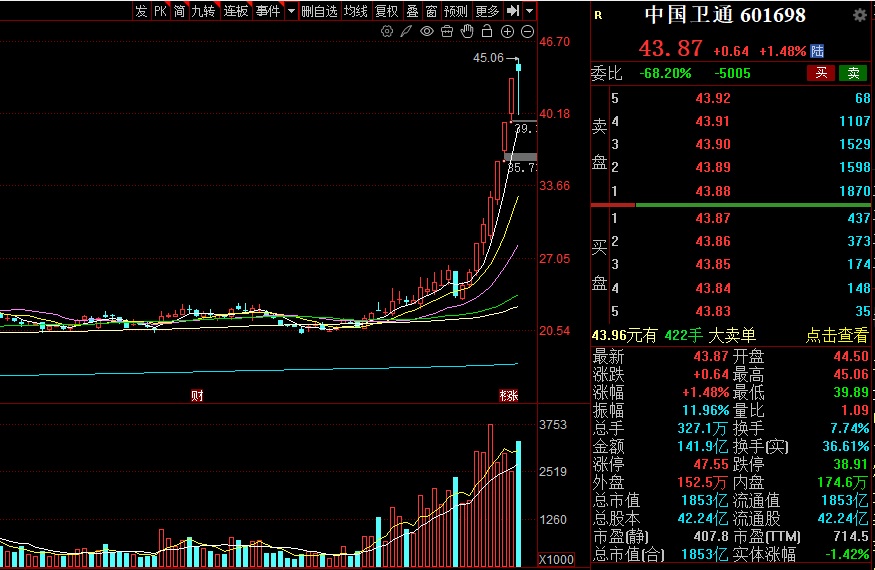The image size is (875, 570).
Task: Toggle the 均线 moving average lines
Action: point(355,11)
